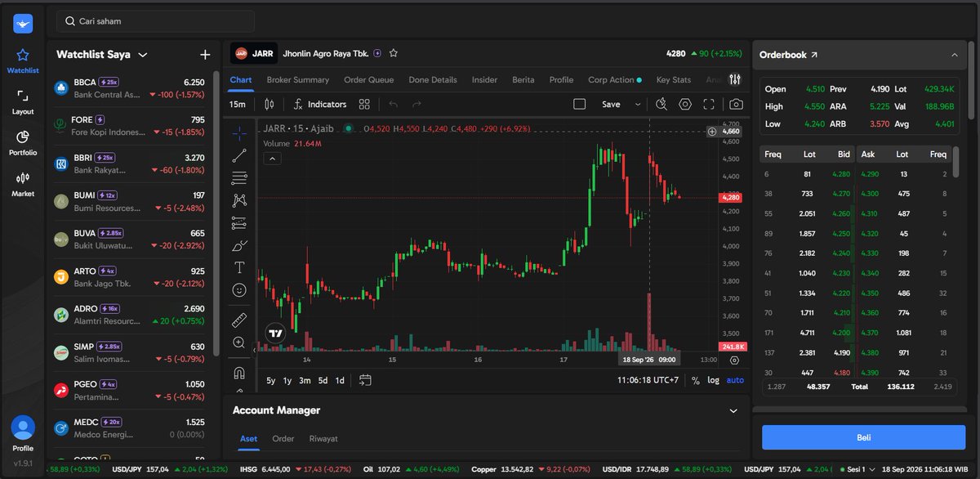Screen dimensions: 980x479
Task: Set chart range to 5y
Action: coord(271,380)
